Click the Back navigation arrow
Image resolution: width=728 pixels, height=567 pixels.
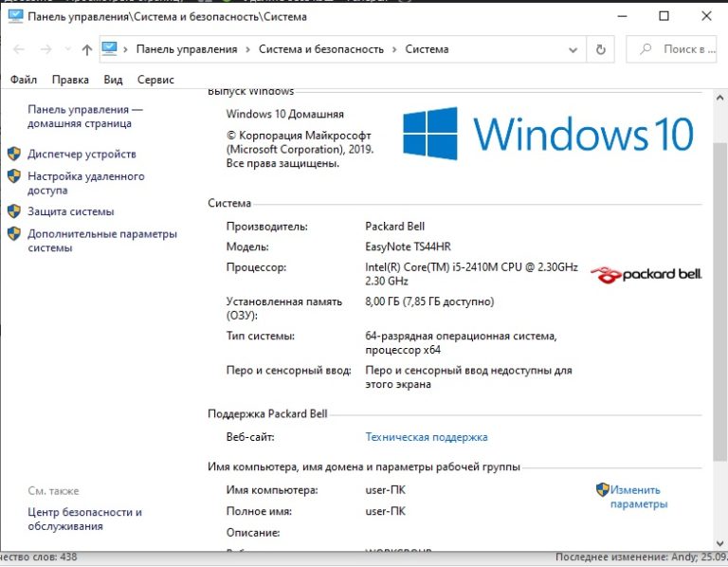(19, 49)
